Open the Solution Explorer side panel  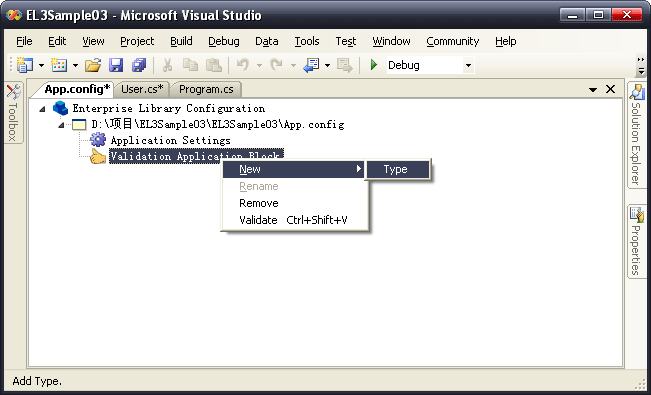636,135
